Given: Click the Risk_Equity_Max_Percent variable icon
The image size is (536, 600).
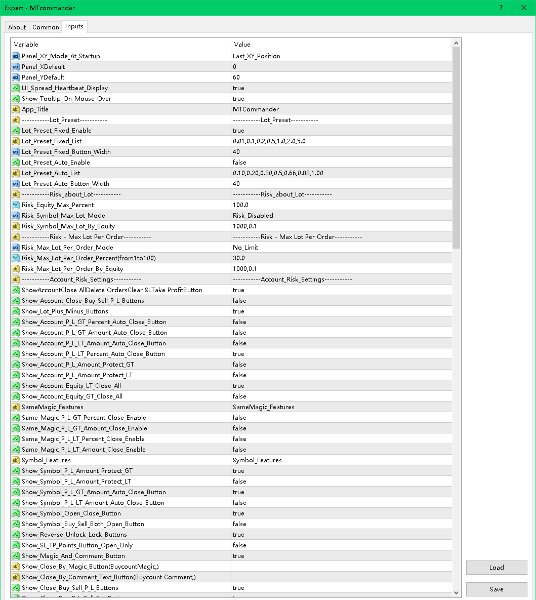Looking at the screenshot, I should coord(16,205).
